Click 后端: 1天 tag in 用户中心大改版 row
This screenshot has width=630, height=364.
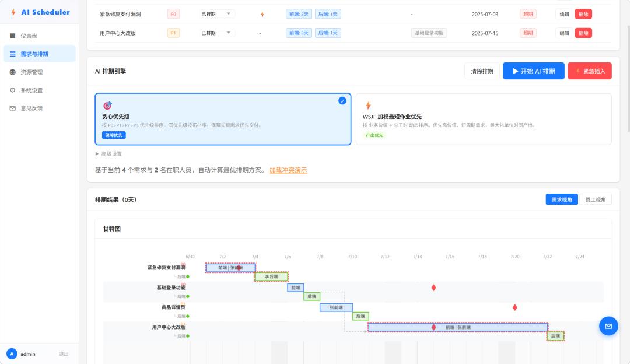[x=328, y=33]
